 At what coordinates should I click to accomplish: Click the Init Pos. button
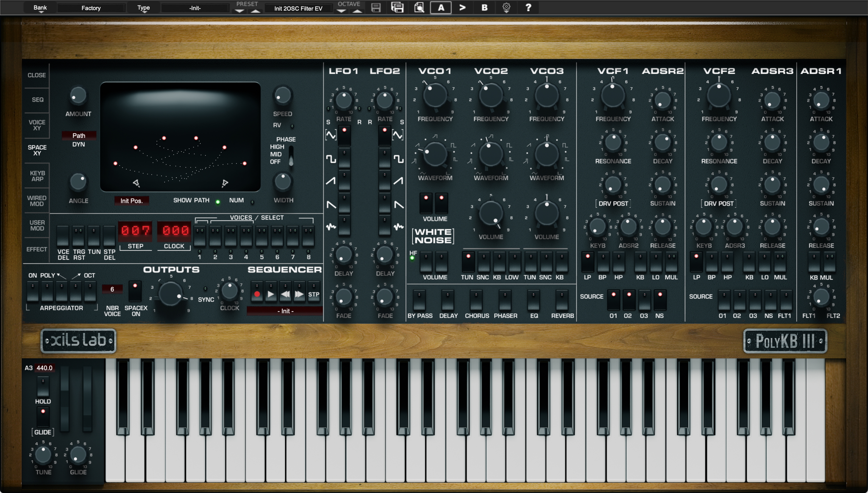[132, 200]
